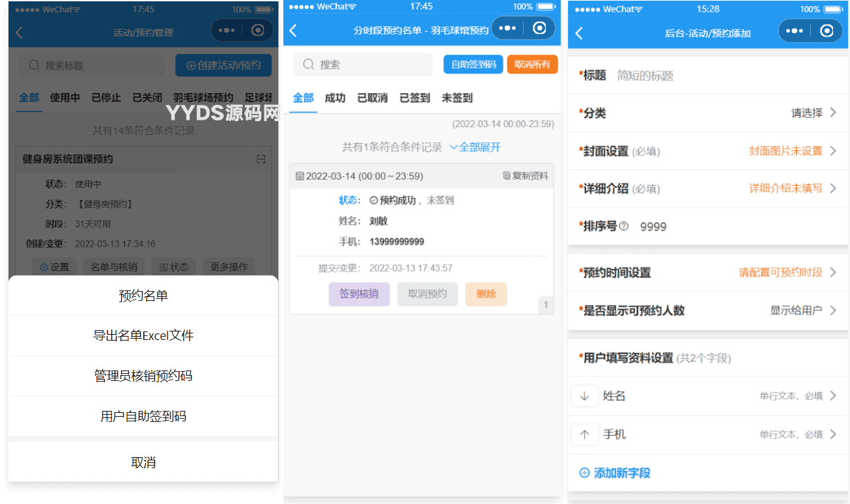Click the 签到核销 button

pos(359,294)
